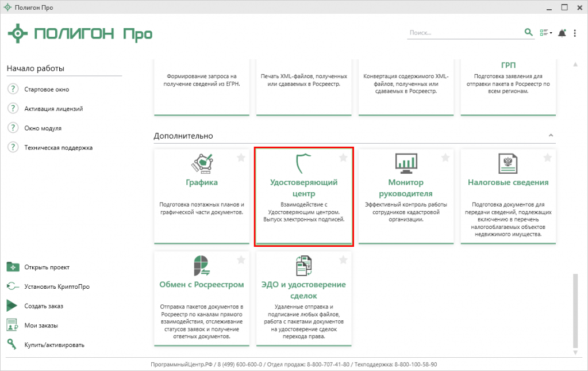
Task: Star Налоговые сведения as favorite
Action: [x=548, y=158]
